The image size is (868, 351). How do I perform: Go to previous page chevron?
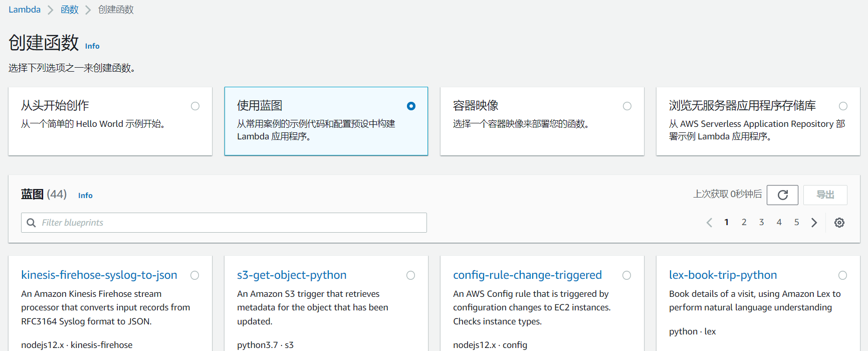709,223
